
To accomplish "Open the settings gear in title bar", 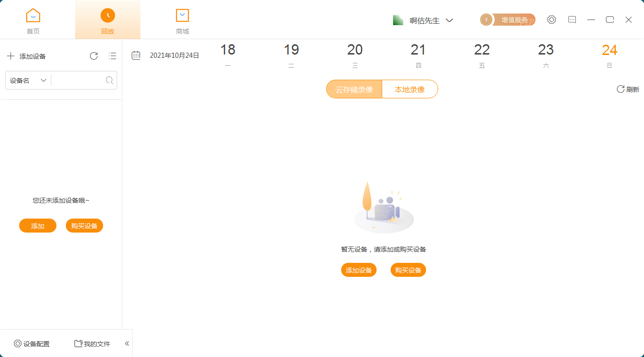I will pyautogui.click(x=552, y=20).
